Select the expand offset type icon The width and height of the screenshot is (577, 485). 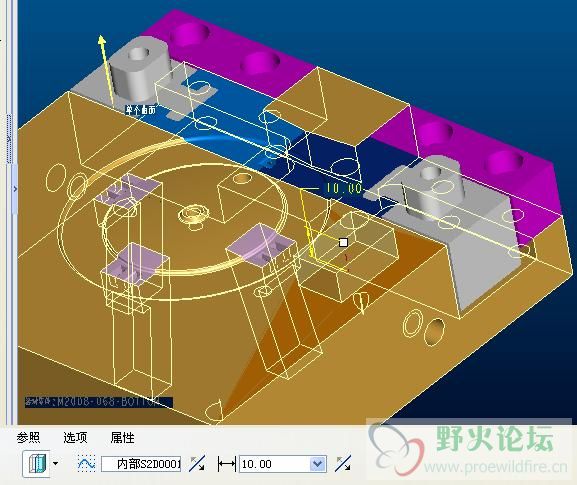(x=37, y=463)
